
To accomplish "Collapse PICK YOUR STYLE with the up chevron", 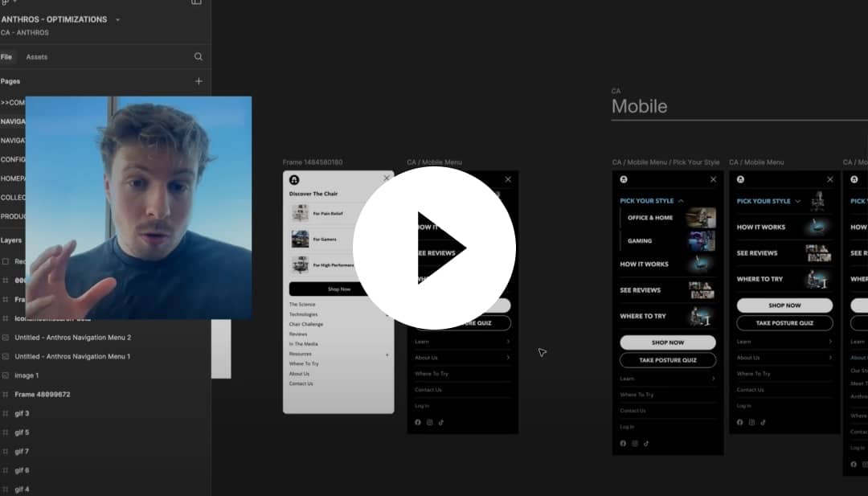I will pyautogui.click(x=681, y=201).
